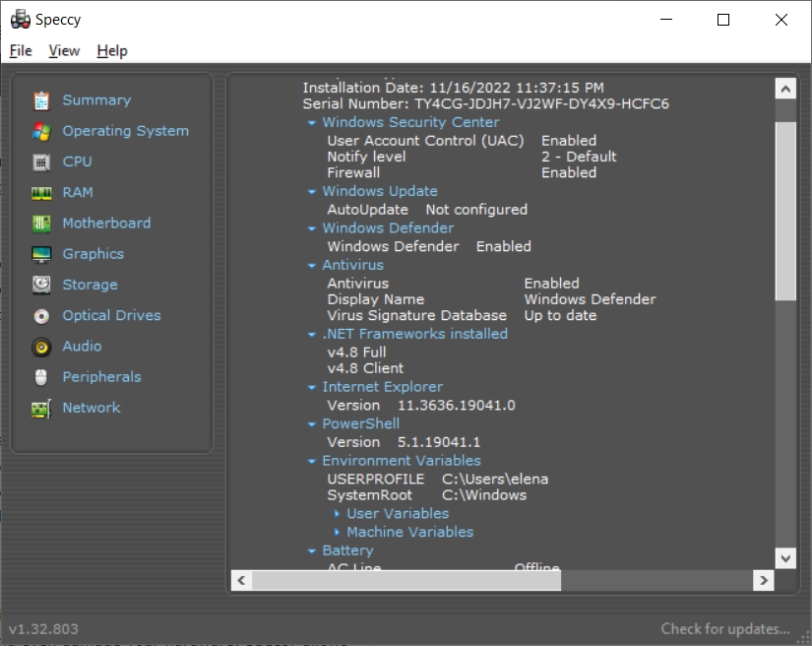Viewport: 812px width, 646px height.
Task: View the Graphics section
Action: (94, 254)
